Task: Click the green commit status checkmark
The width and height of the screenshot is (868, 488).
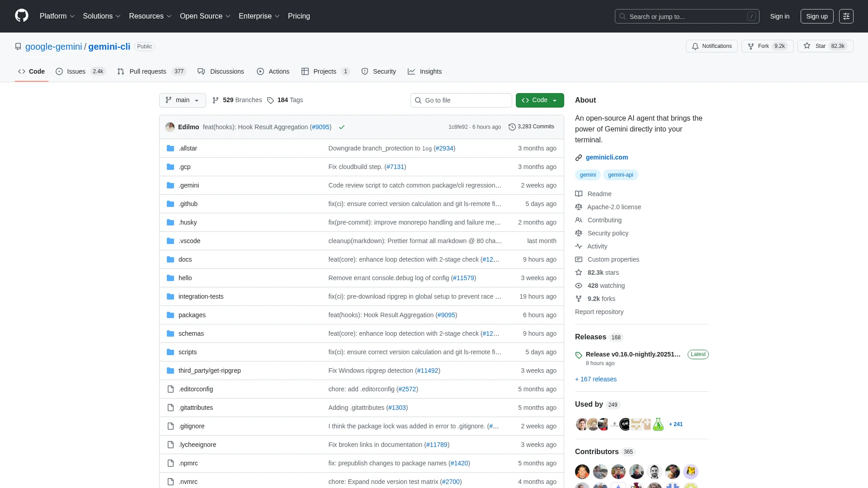Action: coord(342,127)
